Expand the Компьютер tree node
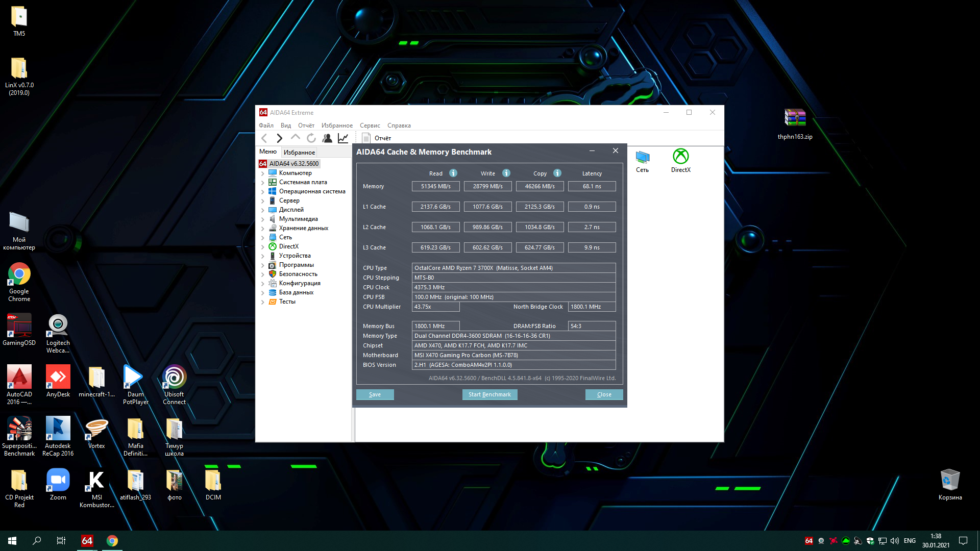The height and width of the screenshot is (551, 980). [263, 173]
